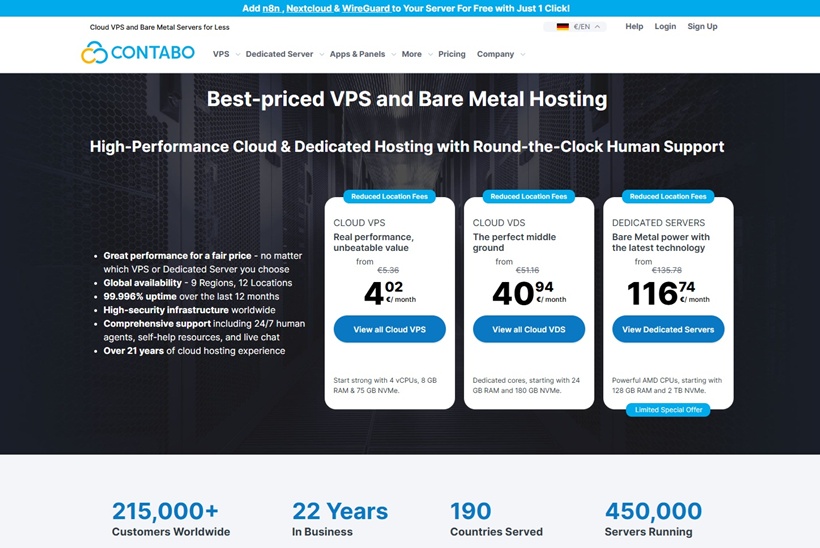820x548 pixels.
Task: Click the View all Cloud VDS button
Action: [x=529, y=329]
